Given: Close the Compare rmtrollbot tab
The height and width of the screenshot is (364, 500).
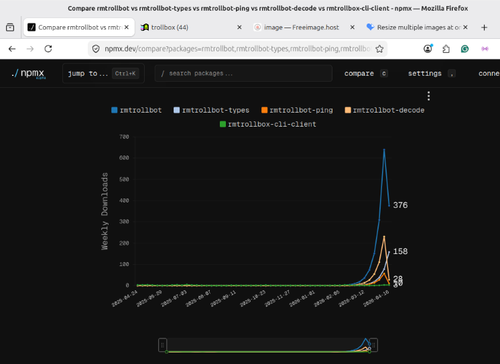Looking at the screenshot, I should point(127,27).
